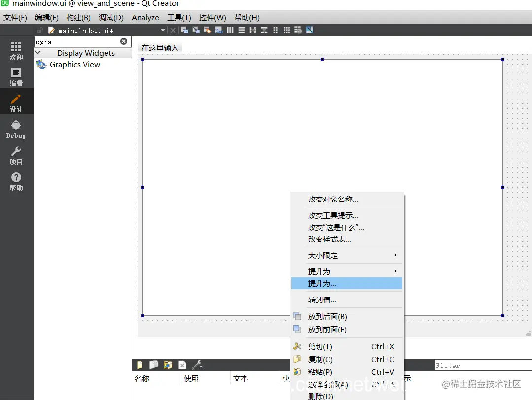
Task: Choose 改变工具提示... from context menu
Action: (347, 216)
